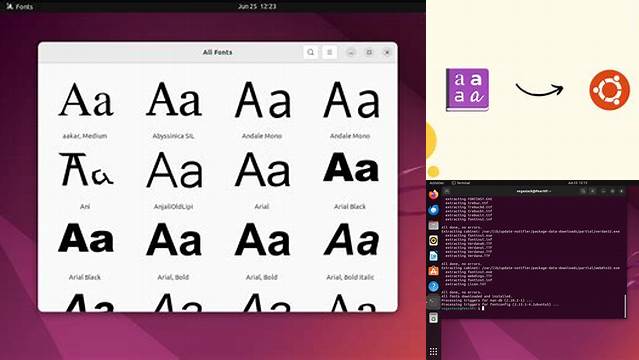Launch Thunderbird Mail from the dock

point(434,210)
